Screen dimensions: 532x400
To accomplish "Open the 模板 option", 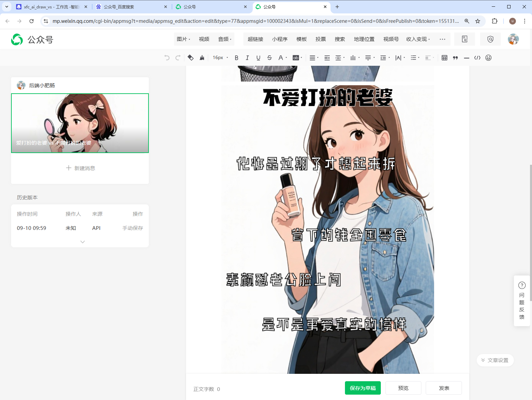I will tap(302, 39).
